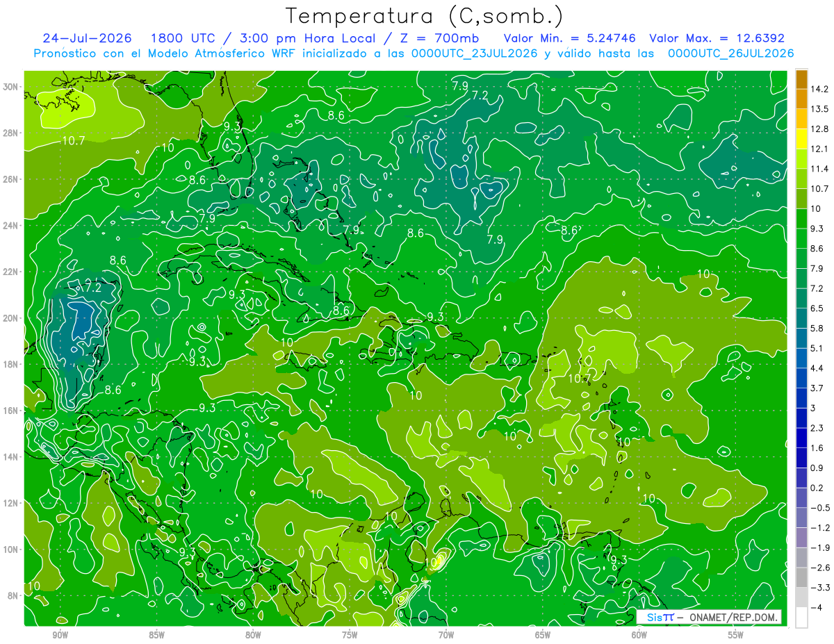Screen dimensions: 834x644
Task: Click the '0.2' color scale label
Action: pos(817,488)
